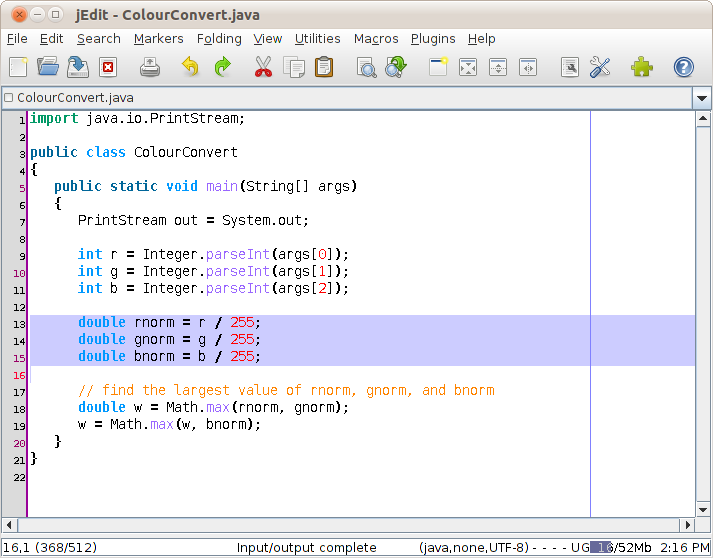Open jEdit help question mark icon
The height and width of the screenshot is (558, 713).
683,67
